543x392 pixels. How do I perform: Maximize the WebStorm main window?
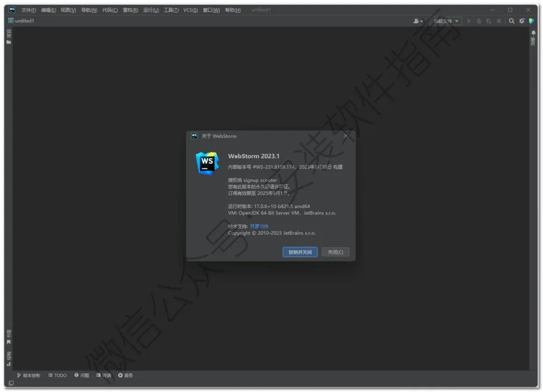510,10
